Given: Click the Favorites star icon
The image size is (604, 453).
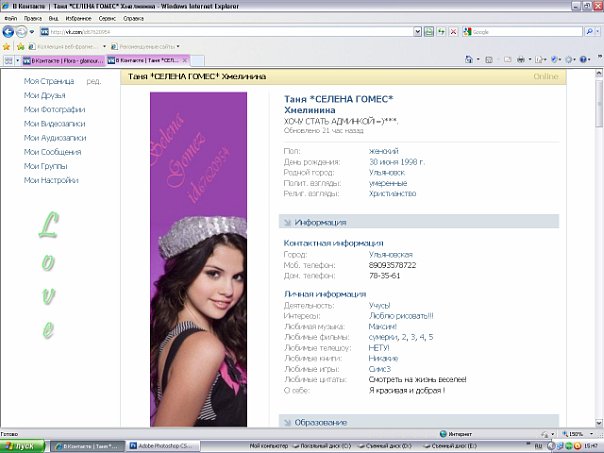Looking at the screenshot, I should click(7, 46).
